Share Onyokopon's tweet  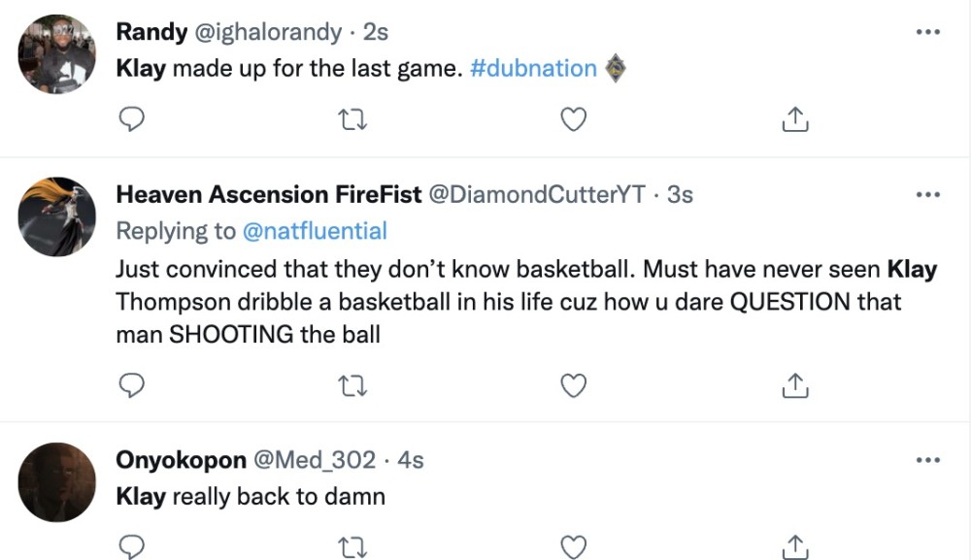click(794, 545)
